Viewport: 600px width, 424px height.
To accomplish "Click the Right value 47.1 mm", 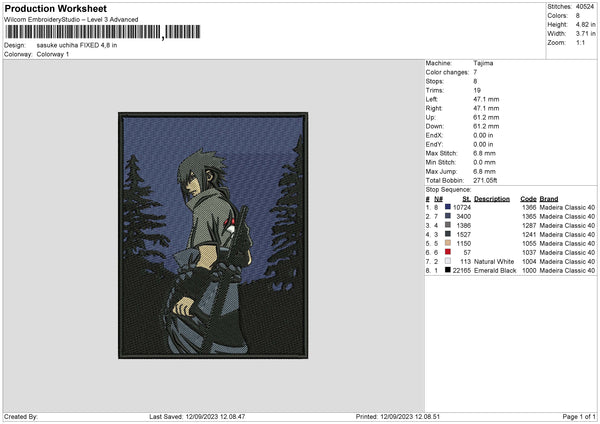I will pos(486,108).
